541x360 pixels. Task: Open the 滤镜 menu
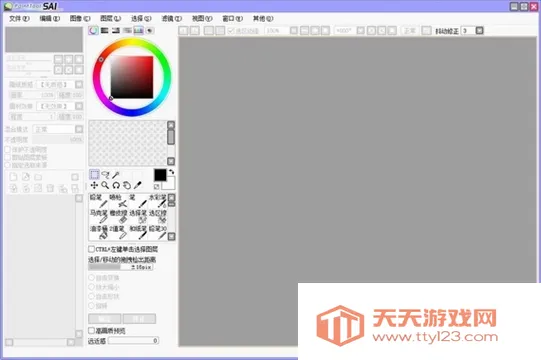point(171,19)
